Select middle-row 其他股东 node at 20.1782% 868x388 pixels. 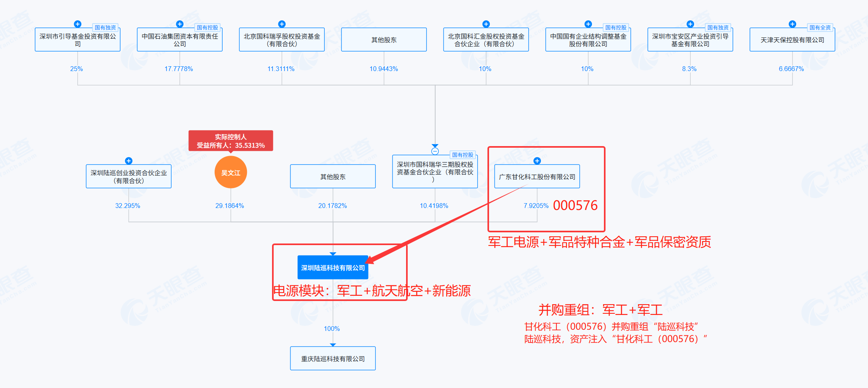333,176
